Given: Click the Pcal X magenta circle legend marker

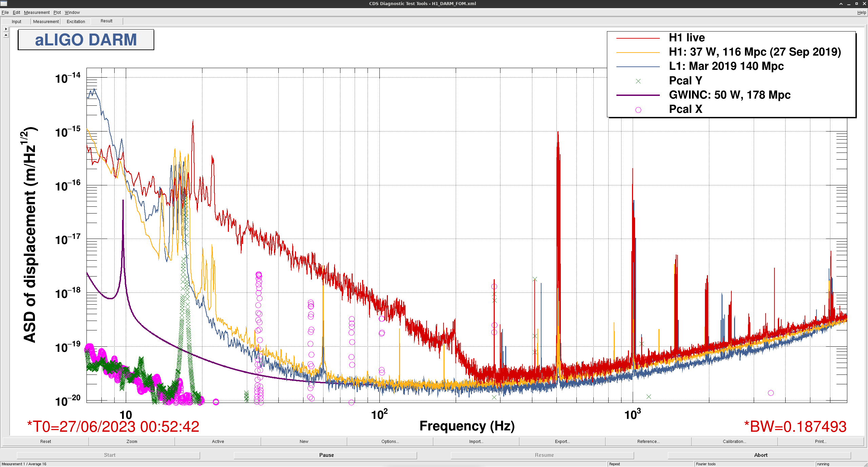Looking at the screenshot, I should point(638,110).
